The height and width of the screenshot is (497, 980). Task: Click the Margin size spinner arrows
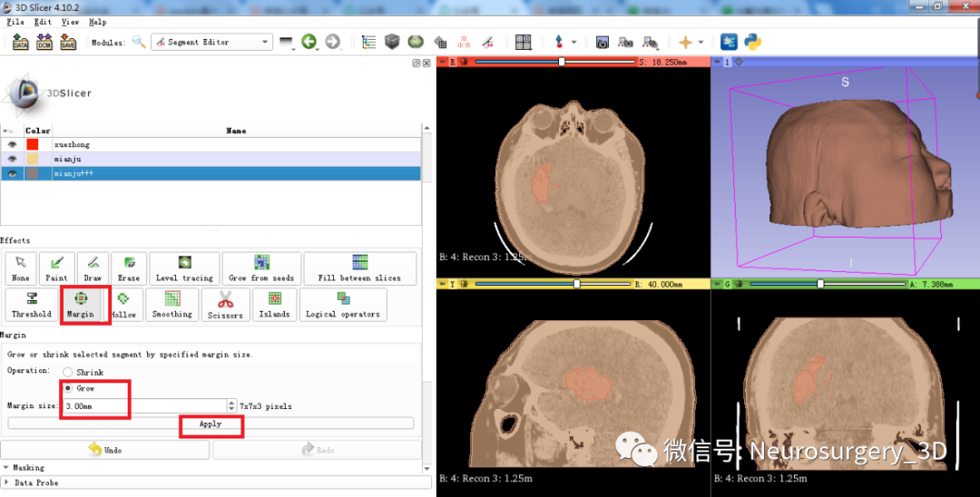coord(232,405)
